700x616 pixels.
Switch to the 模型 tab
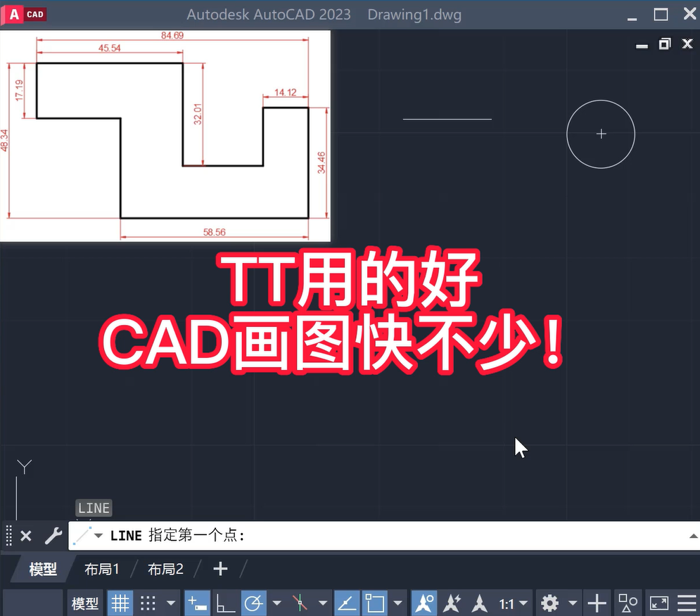pos(43,569)
